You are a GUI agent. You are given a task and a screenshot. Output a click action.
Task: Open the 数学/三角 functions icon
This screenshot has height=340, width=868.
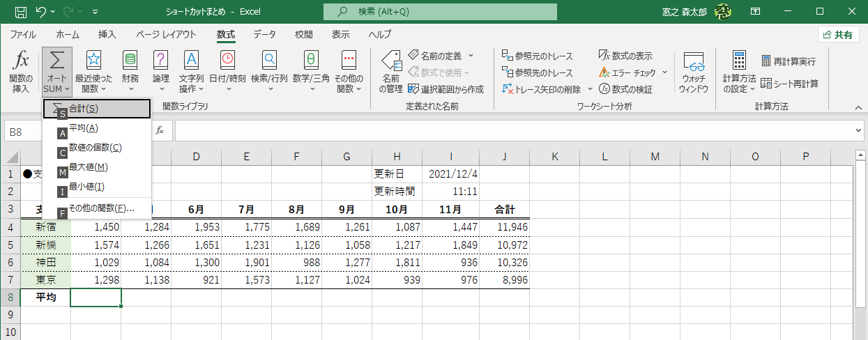coord(311,60)
